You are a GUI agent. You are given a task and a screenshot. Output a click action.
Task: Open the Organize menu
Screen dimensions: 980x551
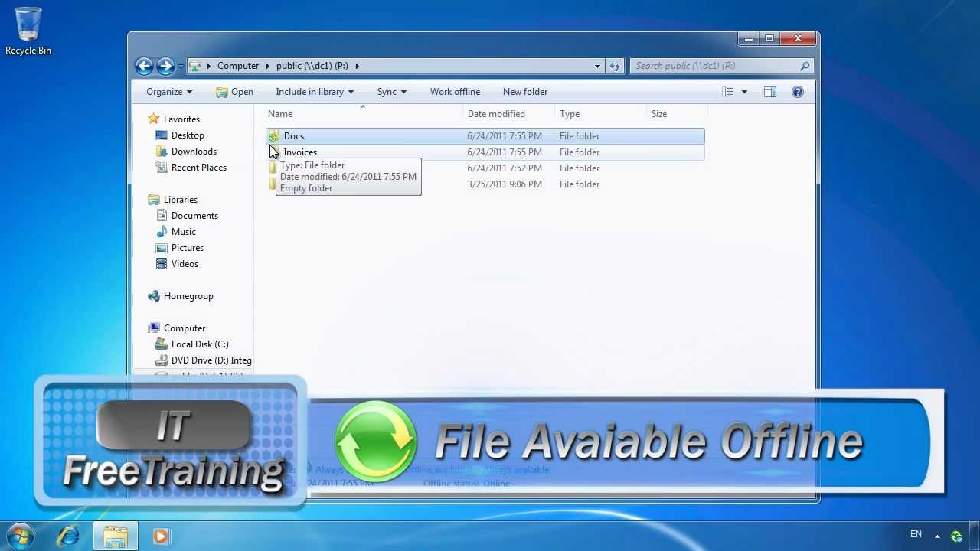pos(169,92)
